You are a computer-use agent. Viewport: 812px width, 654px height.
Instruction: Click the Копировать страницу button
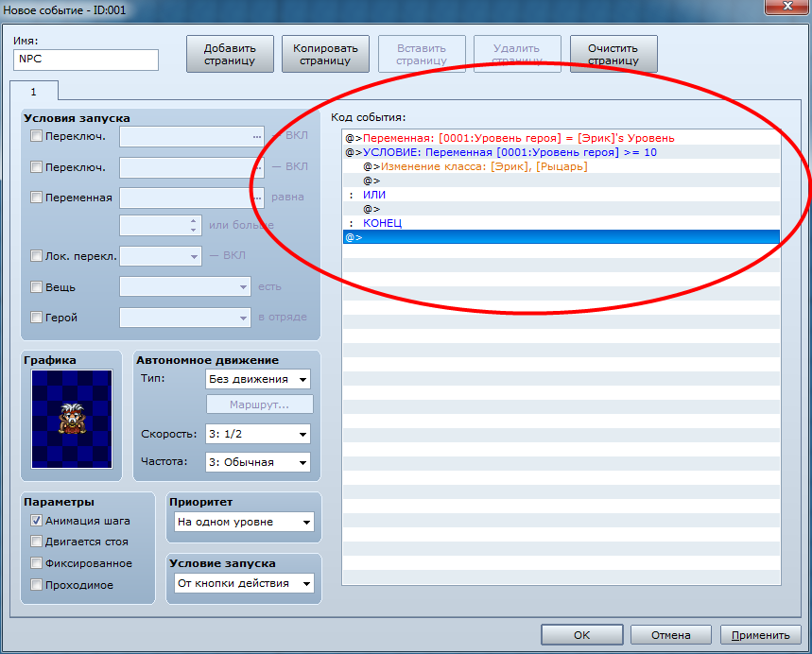(x=325, y=54)
